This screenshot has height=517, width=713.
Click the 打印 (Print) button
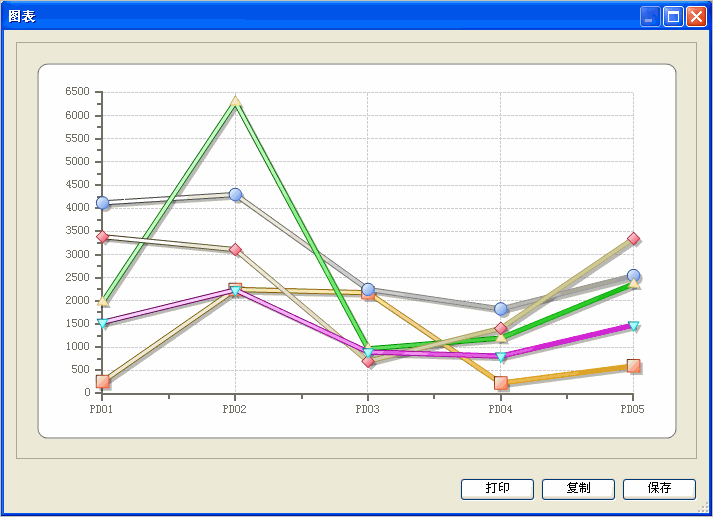pos(497,489)
